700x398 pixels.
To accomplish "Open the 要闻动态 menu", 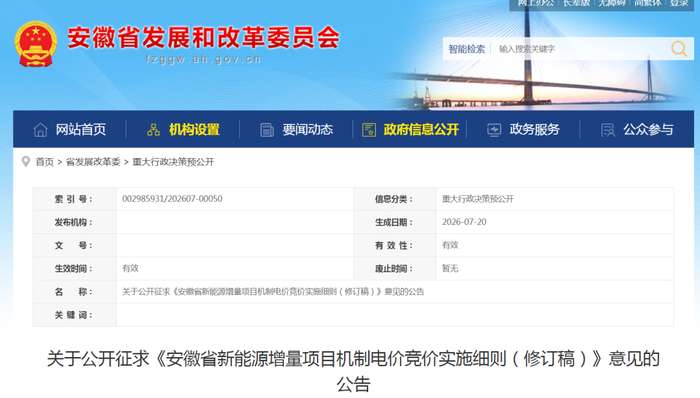I will pyautogui.click(x=308, y=129).
